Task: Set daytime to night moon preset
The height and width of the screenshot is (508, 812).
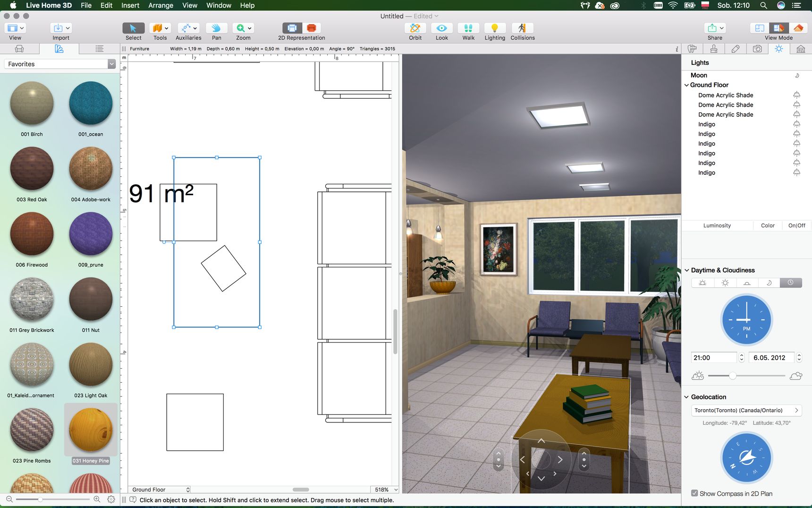Action: point(769,283)
